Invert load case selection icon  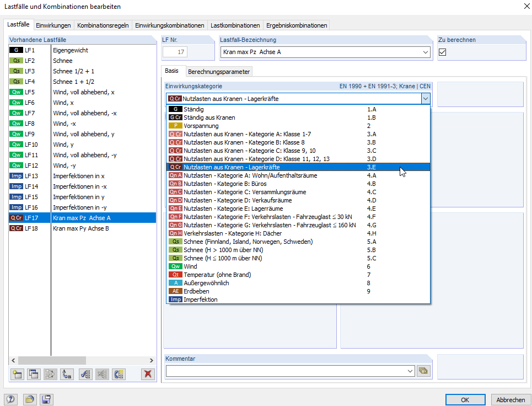[x=119, y=374]
